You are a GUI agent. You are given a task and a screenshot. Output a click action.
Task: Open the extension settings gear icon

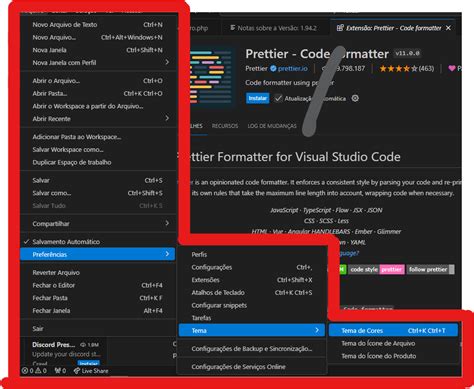pyautogui.click(x=355, y=98)
